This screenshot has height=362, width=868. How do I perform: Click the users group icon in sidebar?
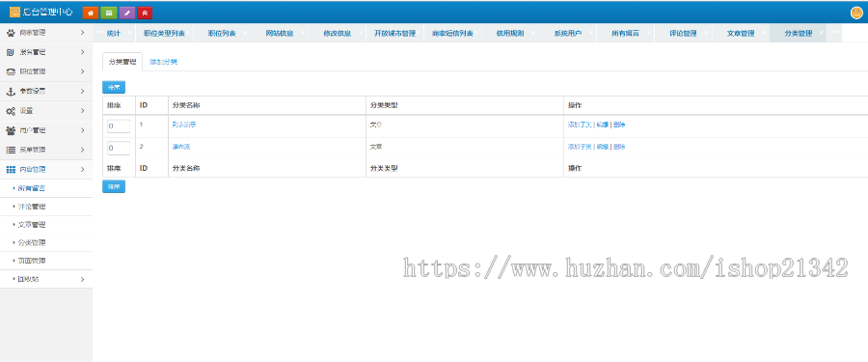[x=11, y=130]
